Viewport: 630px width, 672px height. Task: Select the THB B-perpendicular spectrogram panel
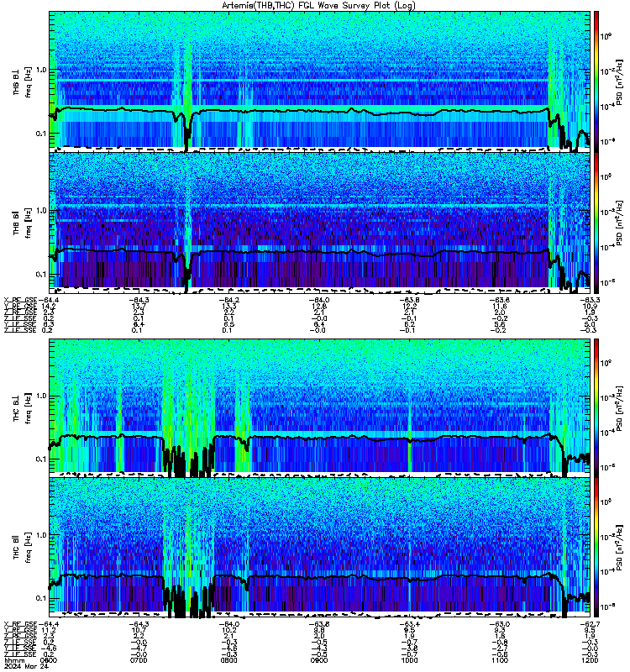319,81
